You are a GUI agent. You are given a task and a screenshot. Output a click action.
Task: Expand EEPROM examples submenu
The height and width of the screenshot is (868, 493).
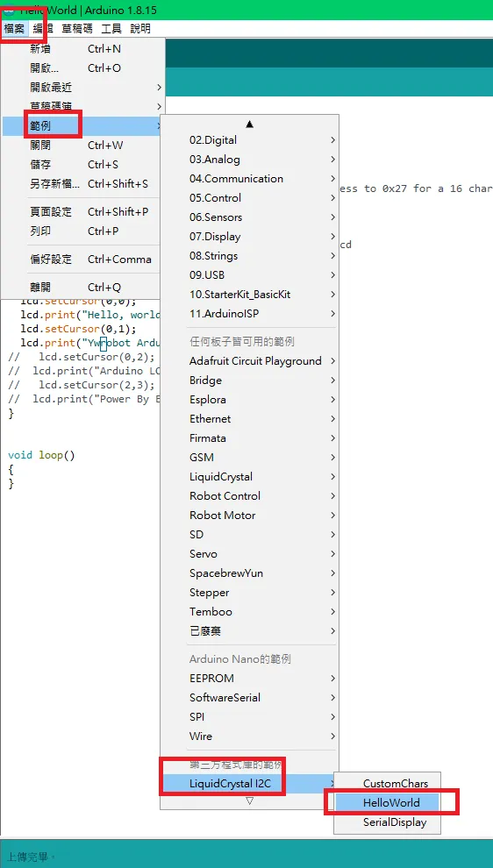point(249,678)
